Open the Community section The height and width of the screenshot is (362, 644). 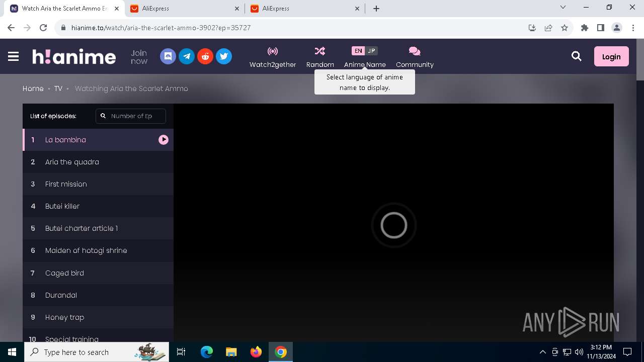click(x=415, y=57)
